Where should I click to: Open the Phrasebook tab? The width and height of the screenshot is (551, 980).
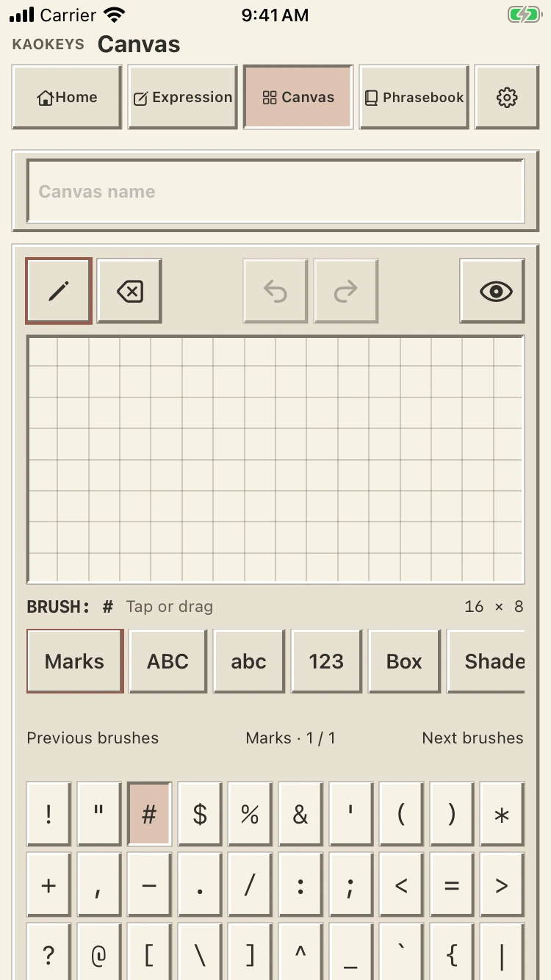tap(414, 97)
